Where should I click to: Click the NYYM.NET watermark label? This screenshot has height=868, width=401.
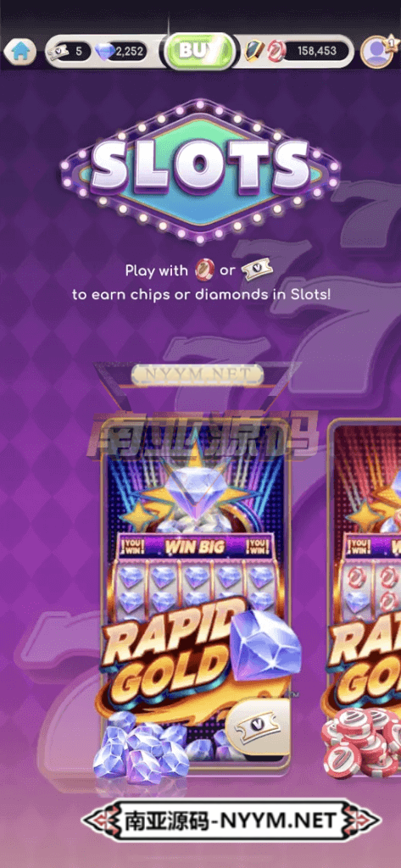coord(198,375)
